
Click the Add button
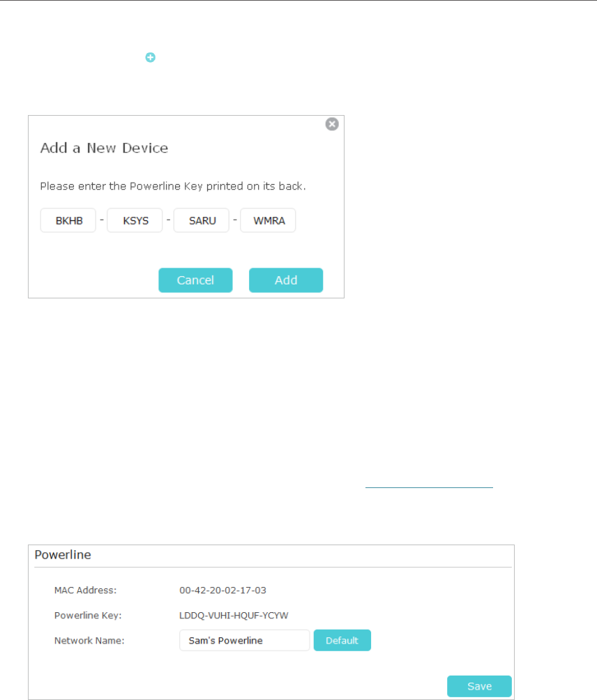pos(286,280)
